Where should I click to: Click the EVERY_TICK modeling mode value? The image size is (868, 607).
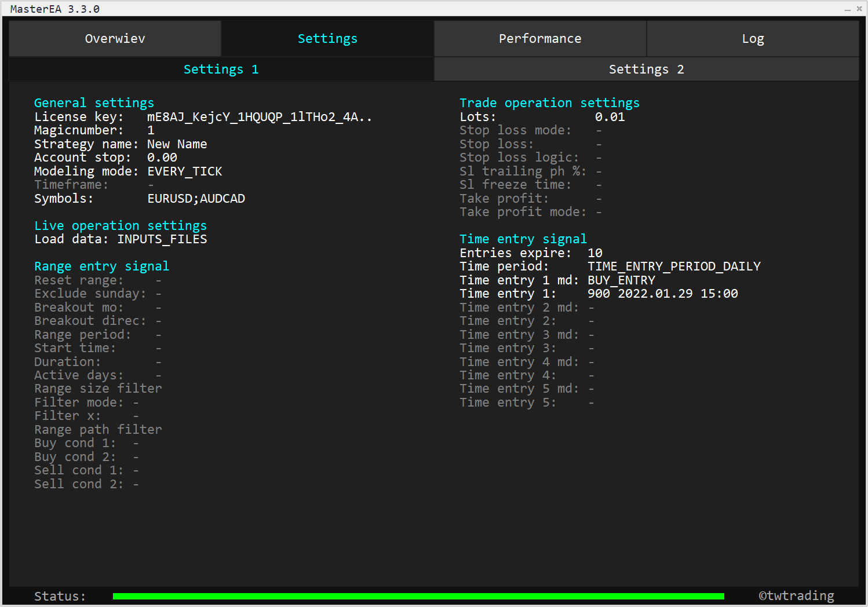coord(184,171)
